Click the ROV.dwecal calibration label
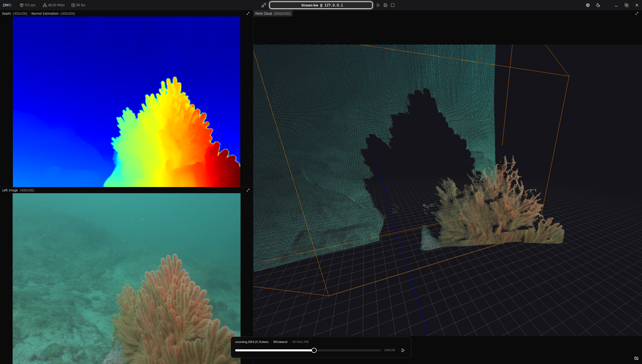The width and height of the screenshot is (642, 364). pyautogui.click(x=280, y=342)
